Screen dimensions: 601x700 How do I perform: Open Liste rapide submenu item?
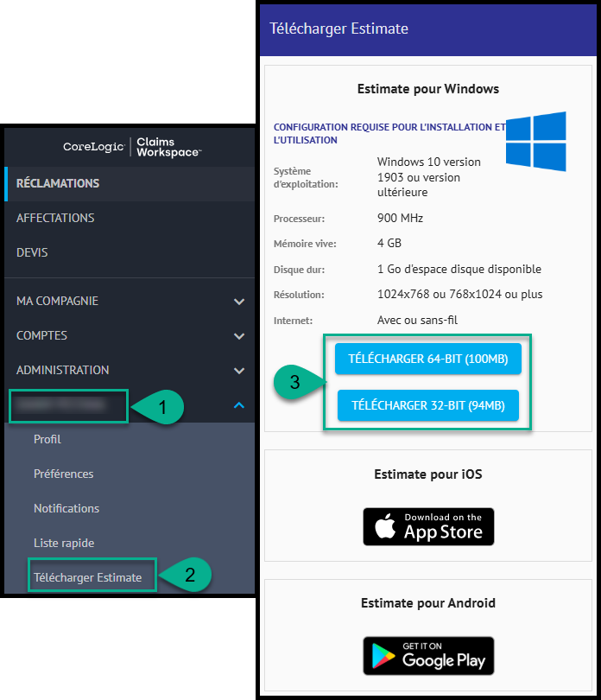tap(64, 543)
